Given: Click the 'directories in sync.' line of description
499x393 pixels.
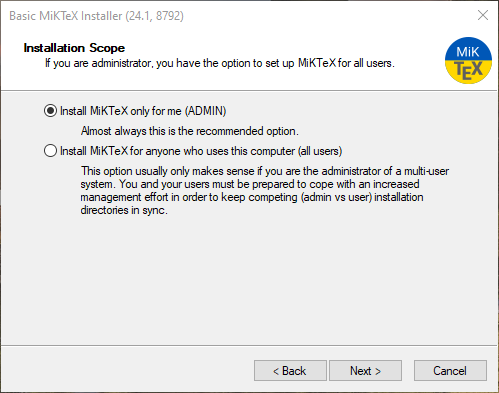Looking at the screenshot, I should click(x=124, y=210).
